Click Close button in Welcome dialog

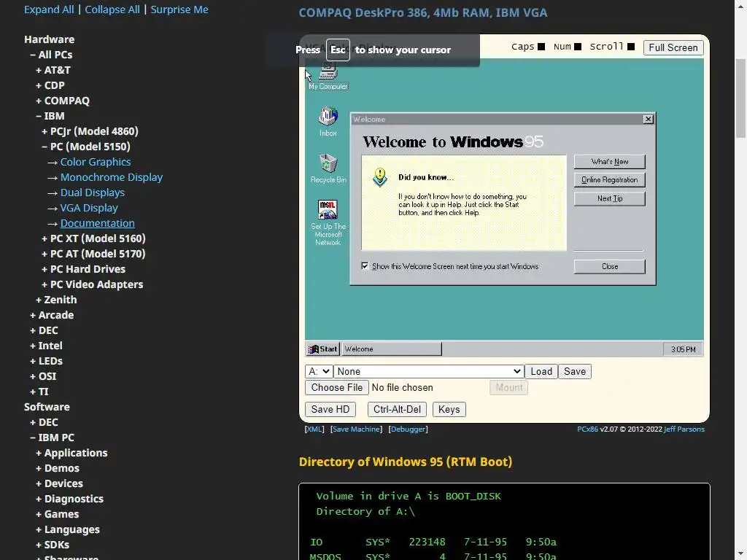click(609, 267)
